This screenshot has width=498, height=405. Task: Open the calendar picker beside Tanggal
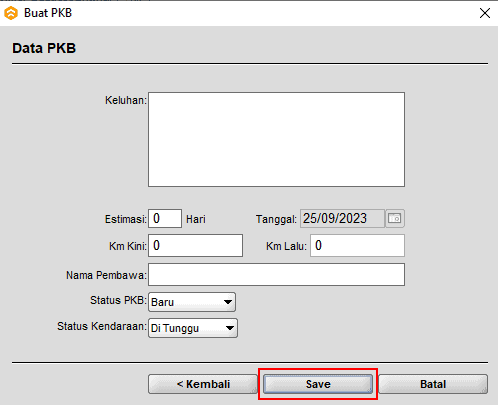click(x=395, y=219)
